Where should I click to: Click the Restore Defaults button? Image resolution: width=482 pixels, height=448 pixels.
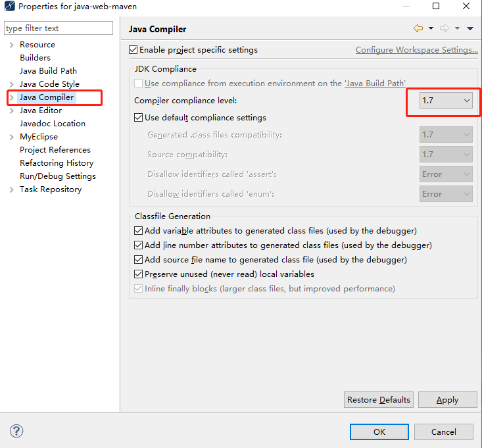point(378,400)
